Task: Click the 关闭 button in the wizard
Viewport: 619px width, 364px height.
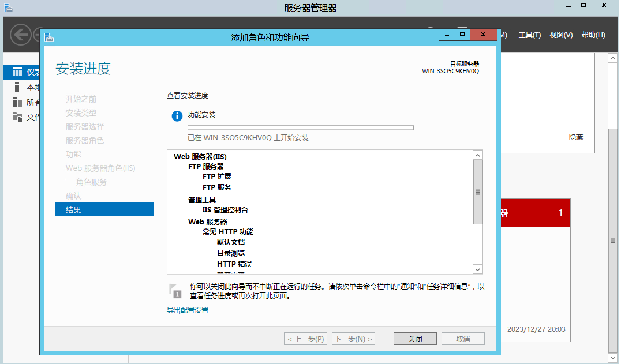Action: pos(415,339)
